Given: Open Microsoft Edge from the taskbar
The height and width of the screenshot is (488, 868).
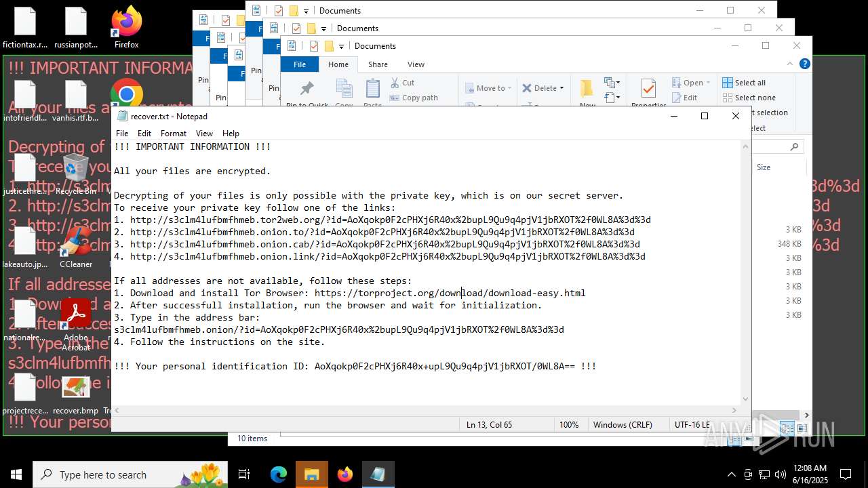Looking at the screenshot, I should 279,474.
